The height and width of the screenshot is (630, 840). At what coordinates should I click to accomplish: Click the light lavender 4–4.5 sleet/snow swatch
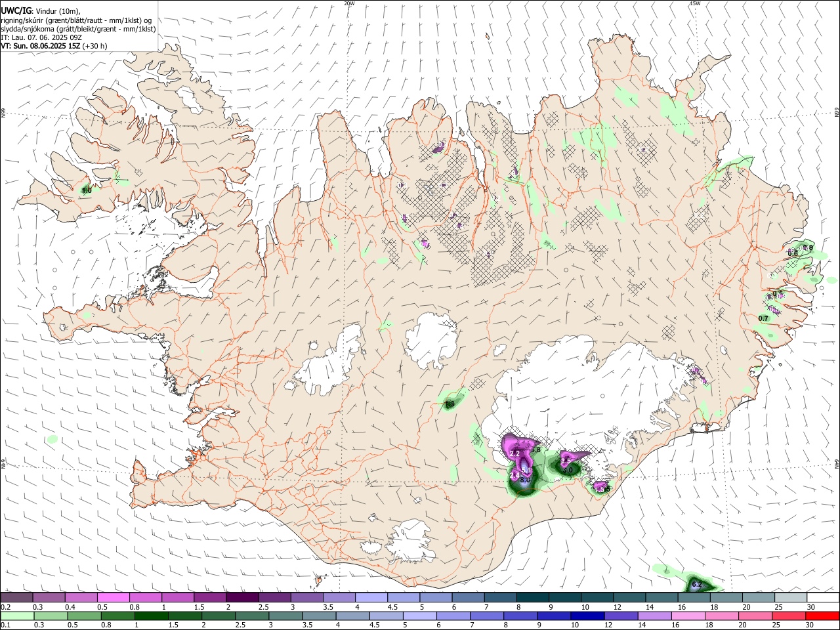pyautogui.click(x=370, y=598)
